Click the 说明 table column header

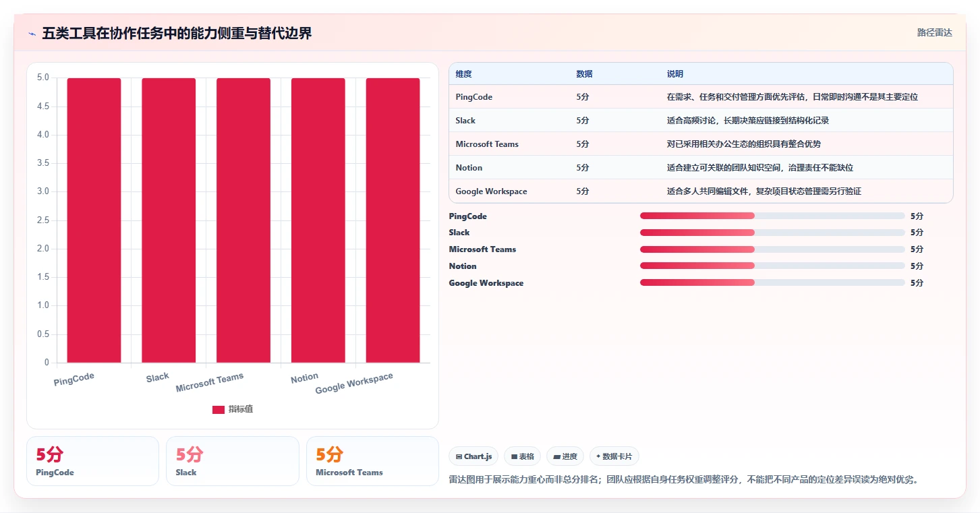pos(675,73)
